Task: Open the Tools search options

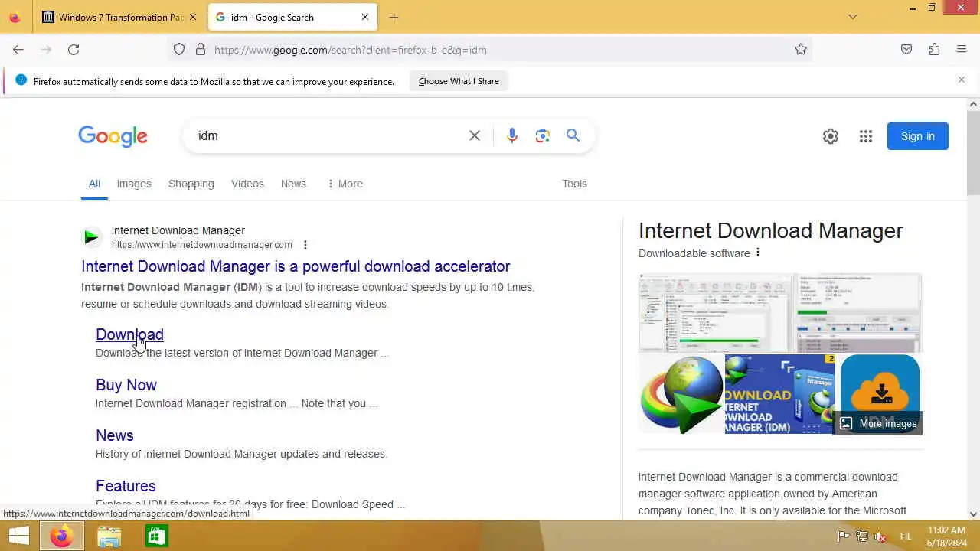Action: [x=574, y=184]
